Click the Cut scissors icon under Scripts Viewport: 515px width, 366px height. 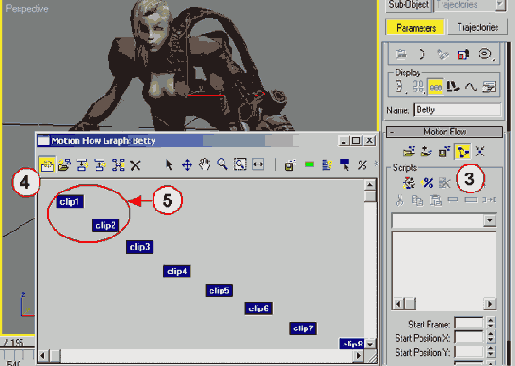point(399,200)
